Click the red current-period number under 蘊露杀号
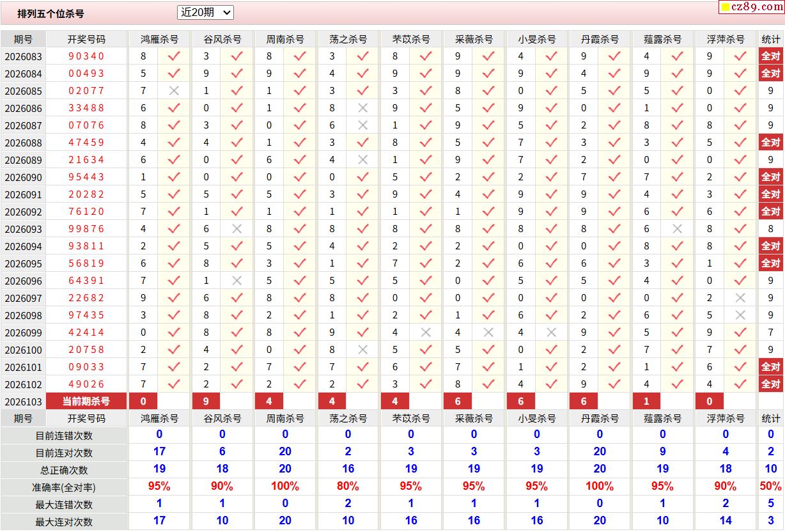 coord(646,402)
